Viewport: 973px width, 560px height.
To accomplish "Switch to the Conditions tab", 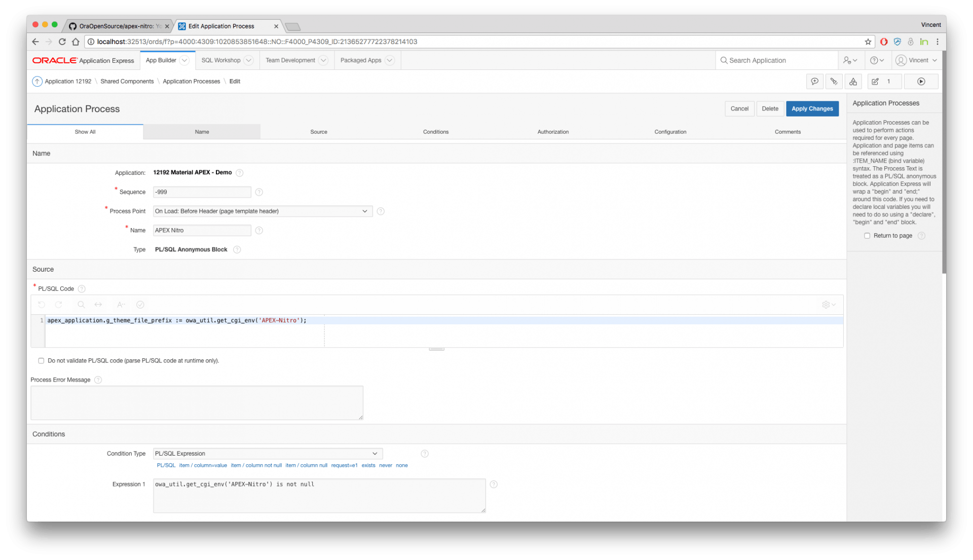I will (x=435, y=132).
